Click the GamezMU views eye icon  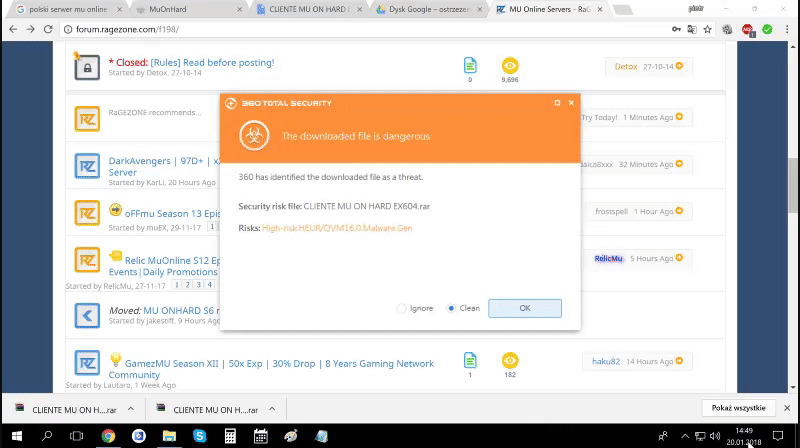[x=510, y=360]
